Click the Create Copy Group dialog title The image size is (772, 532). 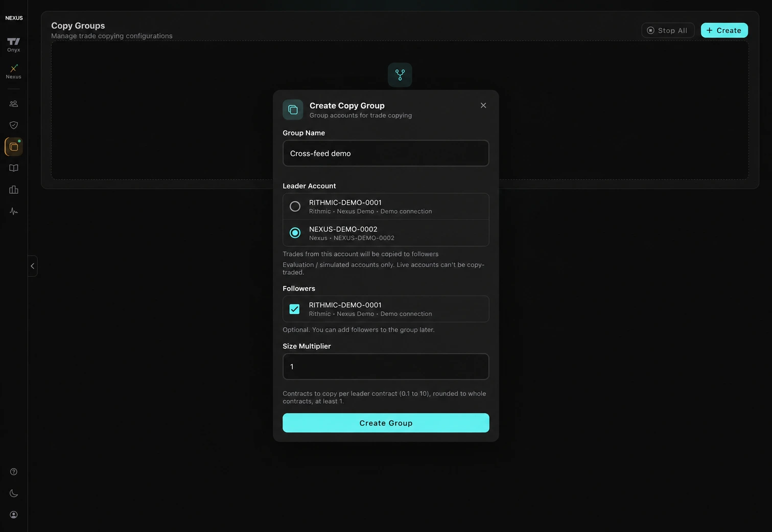click(347, 105)
